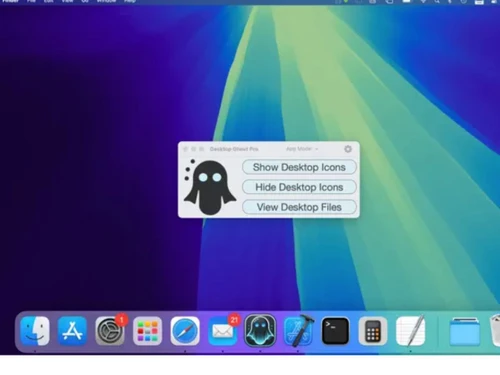Viewport: 500px width, 375px height.
Task: Open the App Mode dropdown
Action: coord(302,149)
